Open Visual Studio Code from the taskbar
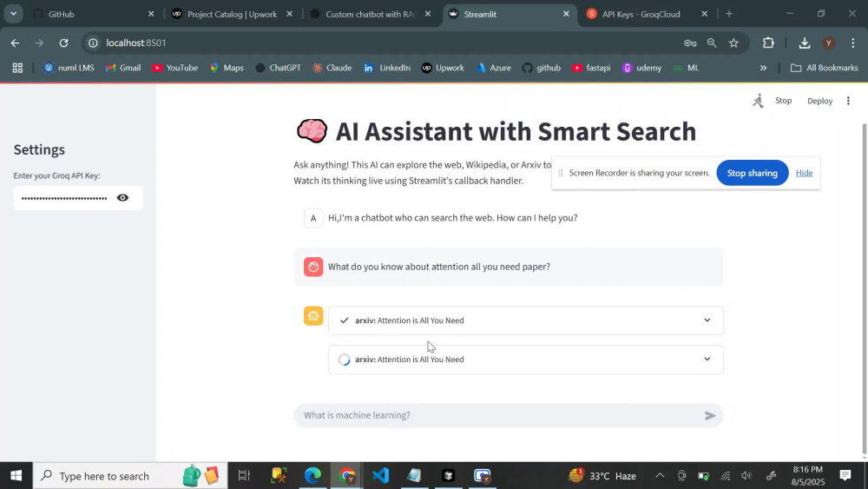The image size is (868, 489). (x=381, y=476)
